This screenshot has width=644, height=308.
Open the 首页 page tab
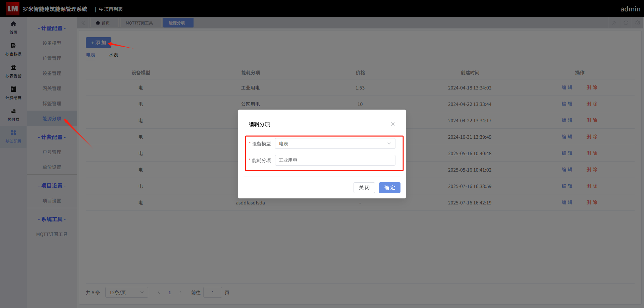105,23
